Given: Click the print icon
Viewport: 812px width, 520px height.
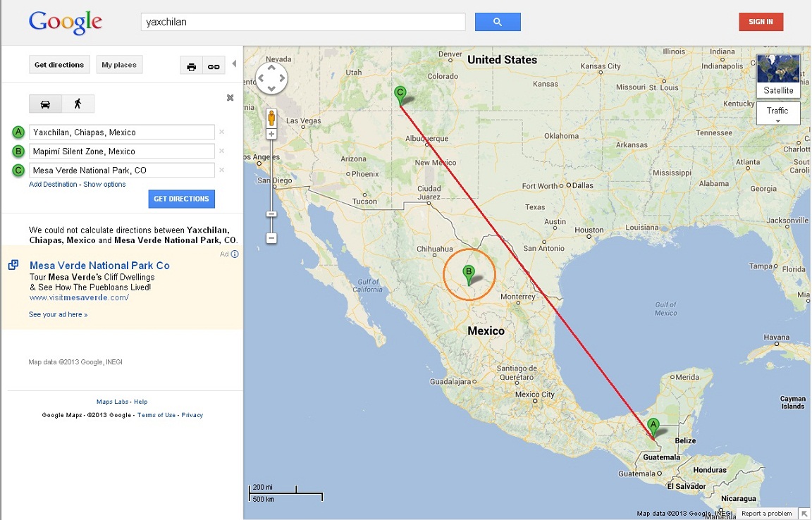Looking at the screenshot, I should click(191, 66).
